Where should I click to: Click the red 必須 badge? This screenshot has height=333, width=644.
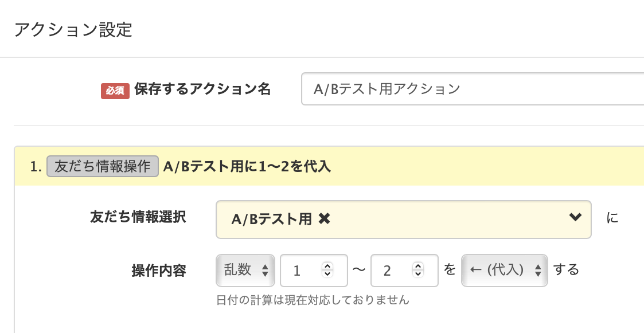tap(115, 90)
